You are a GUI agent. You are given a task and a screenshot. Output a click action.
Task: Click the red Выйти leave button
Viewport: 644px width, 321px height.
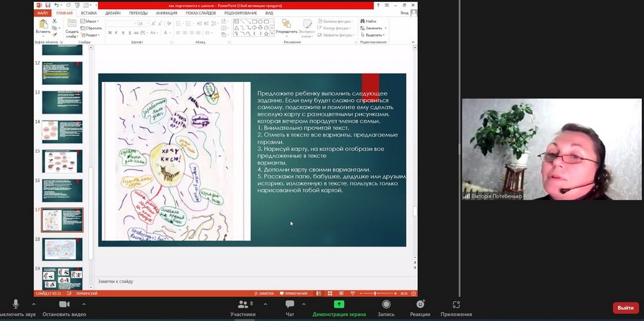pyautogui.click(x=625, y=308)
